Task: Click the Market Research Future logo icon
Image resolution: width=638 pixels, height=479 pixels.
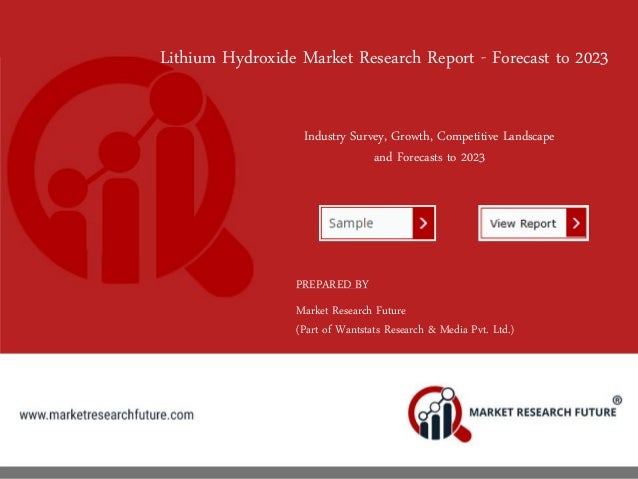Action: 439,413
